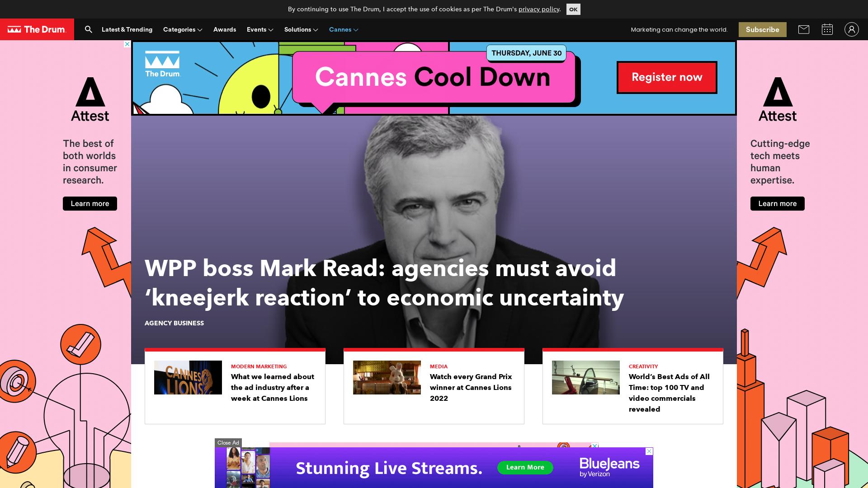Click Learn more on the Attest ad

pyautogui.click(x=90, y=203)
